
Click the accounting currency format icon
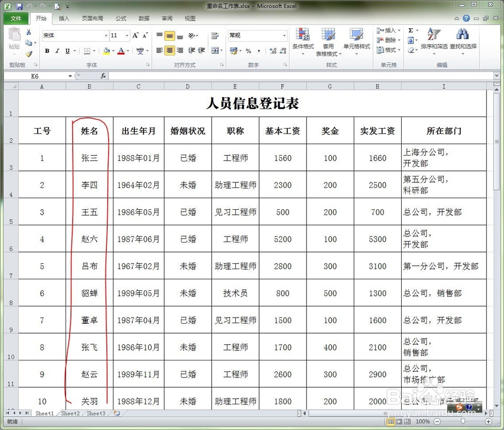(x=233, y=51)
